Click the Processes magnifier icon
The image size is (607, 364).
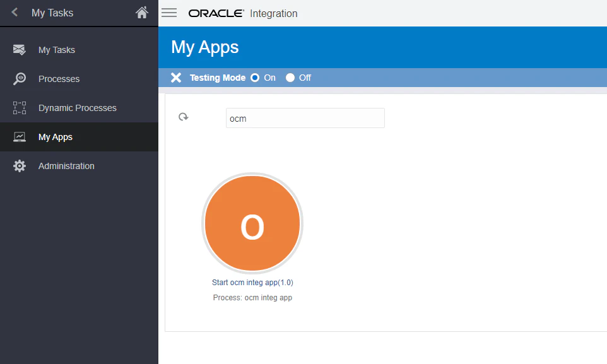pos(20,79)
